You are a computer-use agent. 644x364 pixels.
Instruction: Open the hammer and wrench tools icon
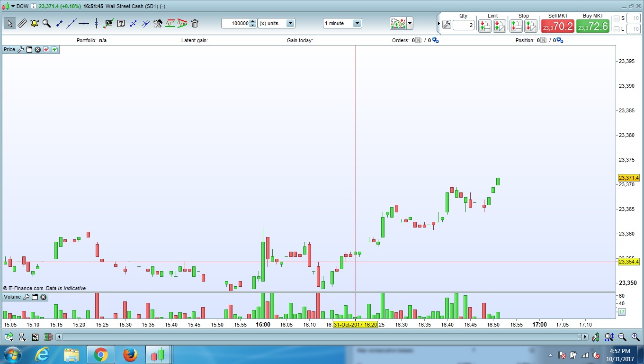(158, 23)
